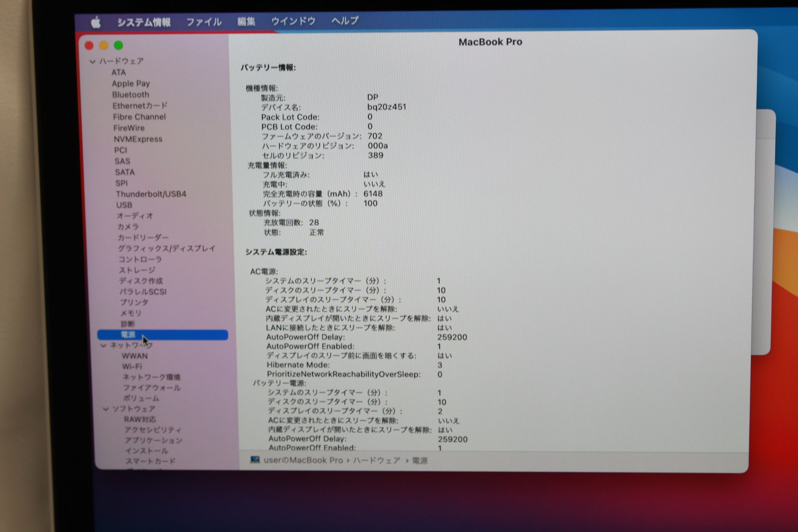Click the システム電源設定 heading
The width and height of the screenshot is (798, 532).
276,252
